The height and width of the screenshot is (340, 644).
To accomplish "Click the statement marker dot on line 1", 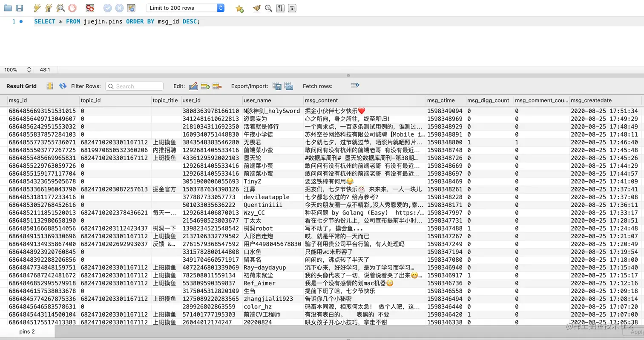I will (x=21, y=21).
